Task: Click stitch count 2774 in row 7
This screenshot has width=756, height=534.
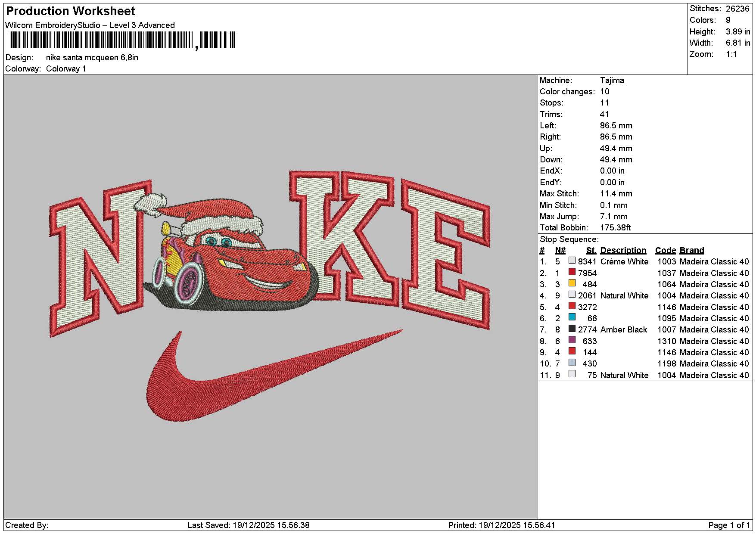Action: pyautogui.click(x=587, y=330)
